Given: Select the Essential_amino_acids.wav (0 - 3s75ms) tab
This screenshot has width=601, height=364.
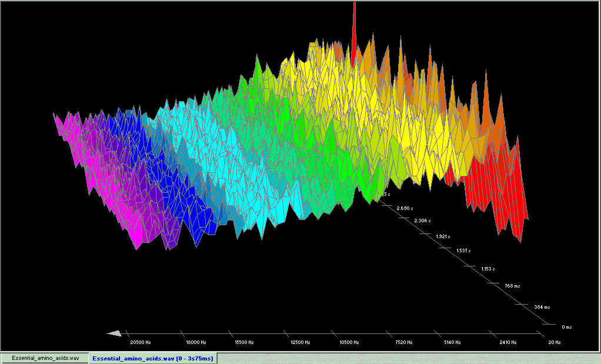Looking at the screenshot, I should 153,358.
